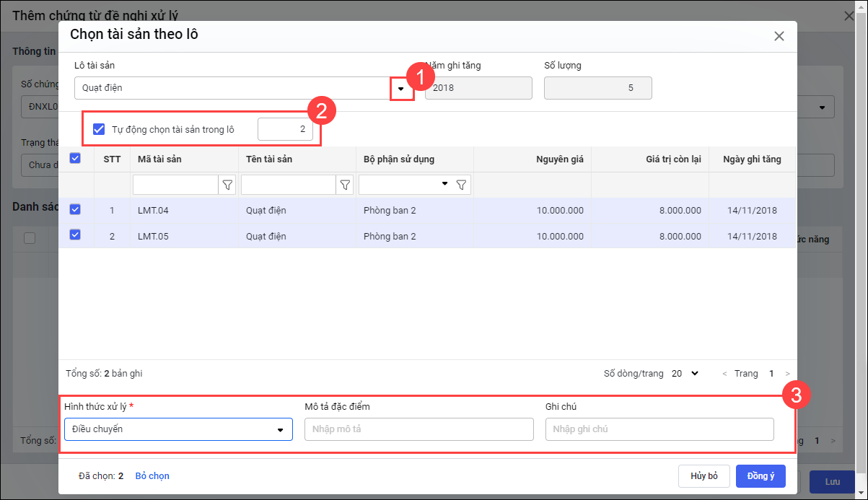Click Giá trị còn lại column header
Screen dimensions: 868x500
[x=673, y=159]
